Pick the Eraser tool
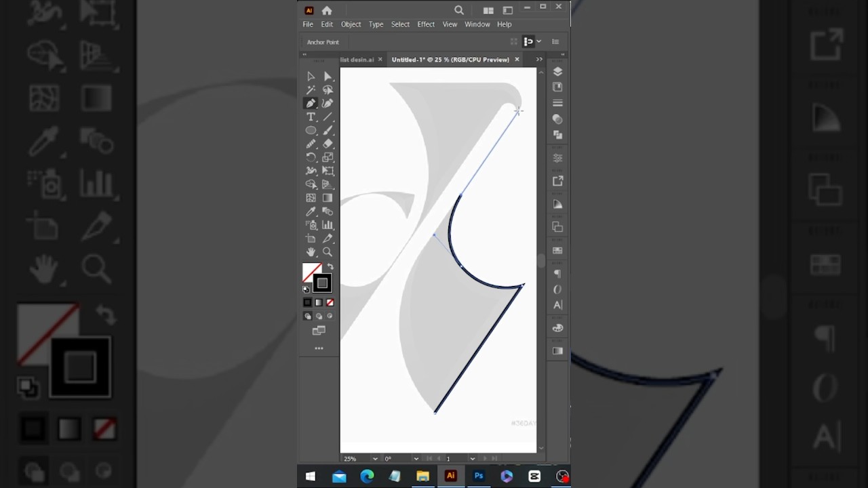 click(328, 144)
